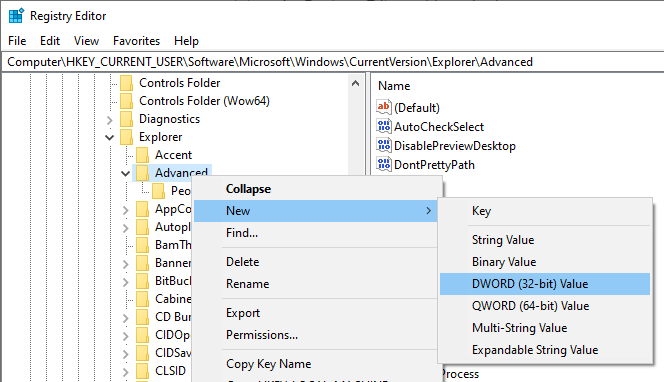Image resolution: width=664 pixels, height=382 pixels.
Task: Expand the Autopl key
Action: [125, 228]
